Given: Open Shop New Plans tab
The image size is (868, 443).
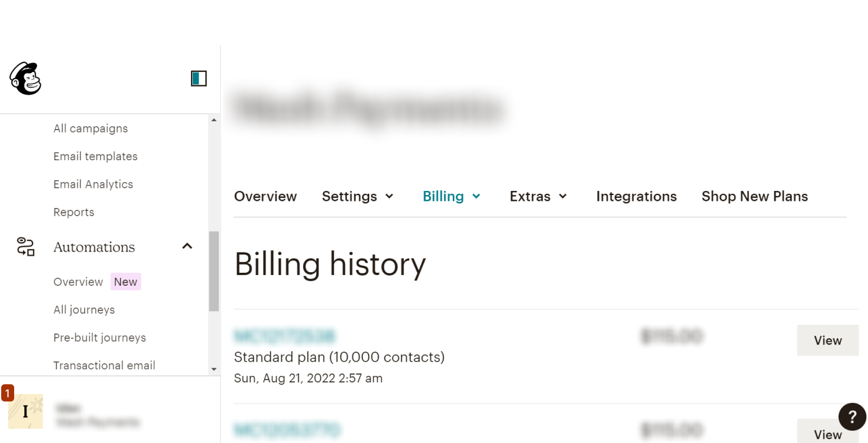Looking at the screenshot, I should click(754, 196).
